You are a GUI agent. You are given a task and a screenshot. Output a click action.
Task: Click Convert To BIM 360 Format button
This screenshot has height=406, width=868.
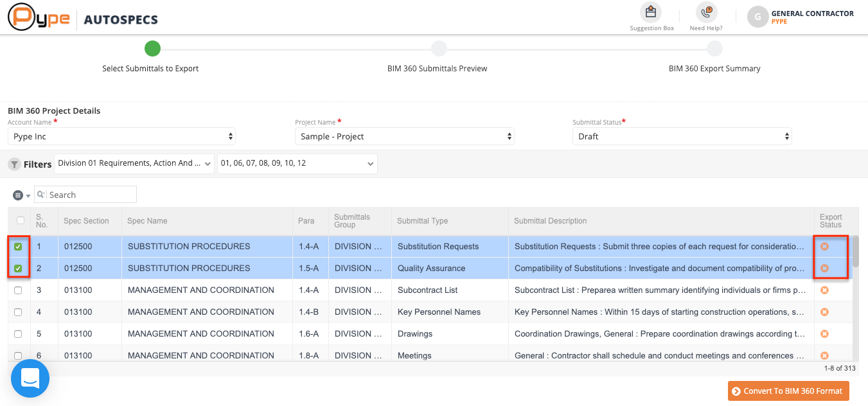pos(788,391)
